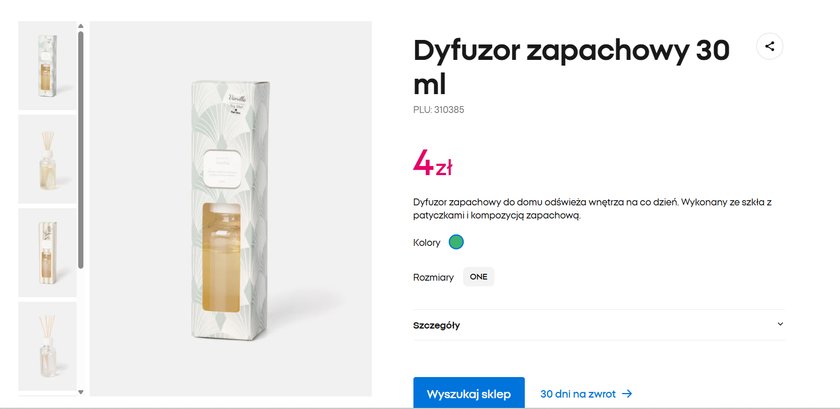The width and height of the screenshot is (840, 409).
Task: Click the thumbnail list scrollbar thumb
Action: [80, 150]
